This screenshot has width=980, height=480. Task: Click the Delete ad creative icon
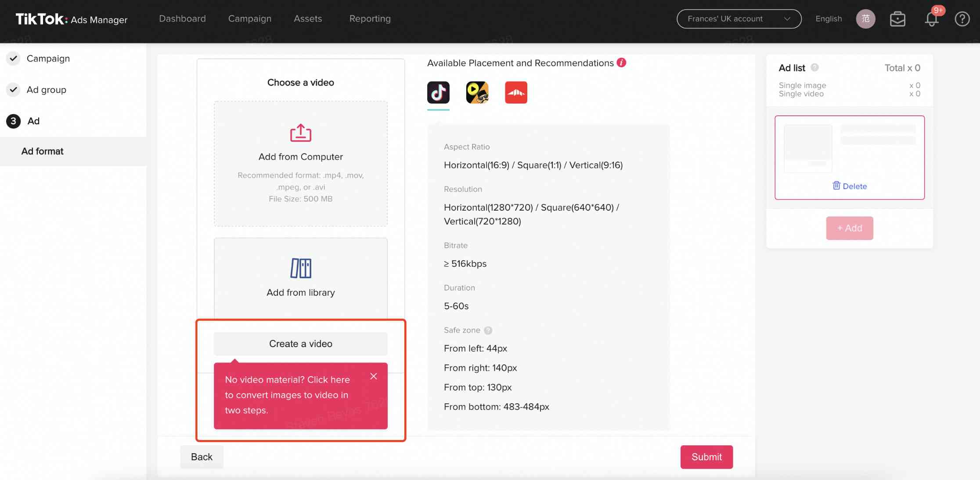[x=837, y=186]
